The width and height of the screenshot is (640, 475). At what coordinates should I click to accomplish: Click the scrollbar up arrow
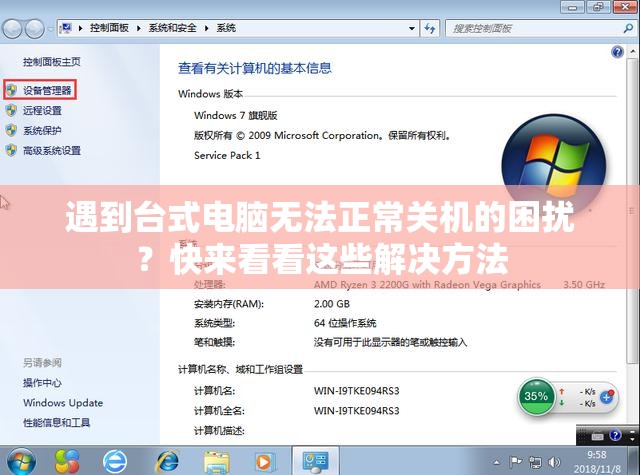(633, 52)
